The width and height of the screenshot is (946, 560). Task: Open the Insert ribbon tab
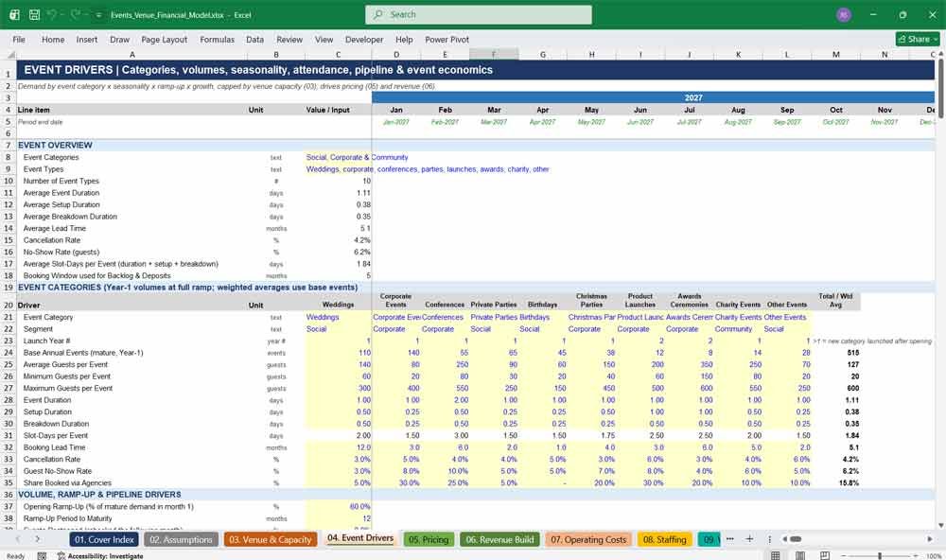[87, 39]
